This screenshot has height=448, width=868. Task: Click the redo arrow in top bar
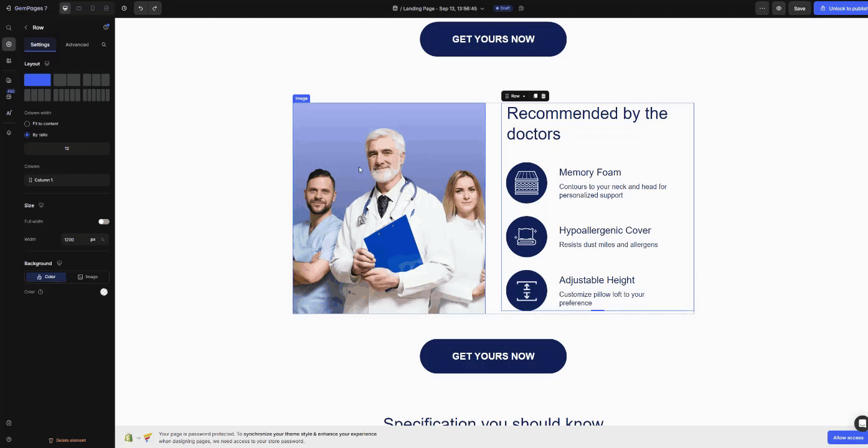[154, 8]
